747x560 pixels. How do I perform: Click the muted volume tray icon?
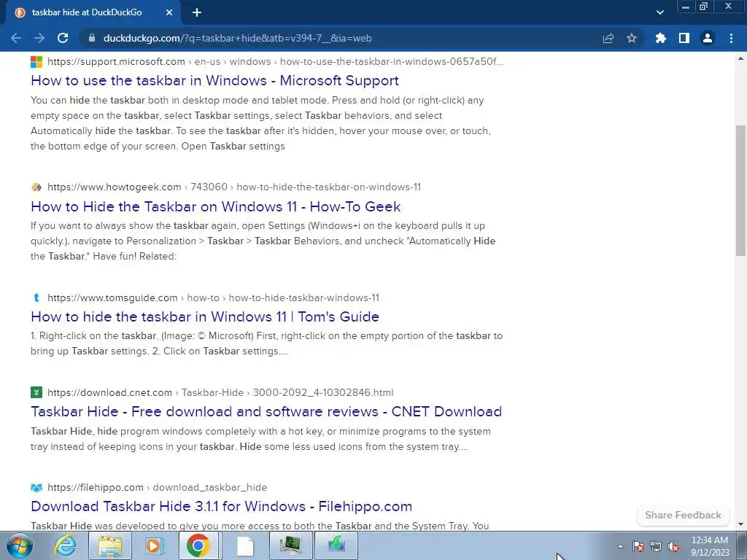click(x=673, y=546)
